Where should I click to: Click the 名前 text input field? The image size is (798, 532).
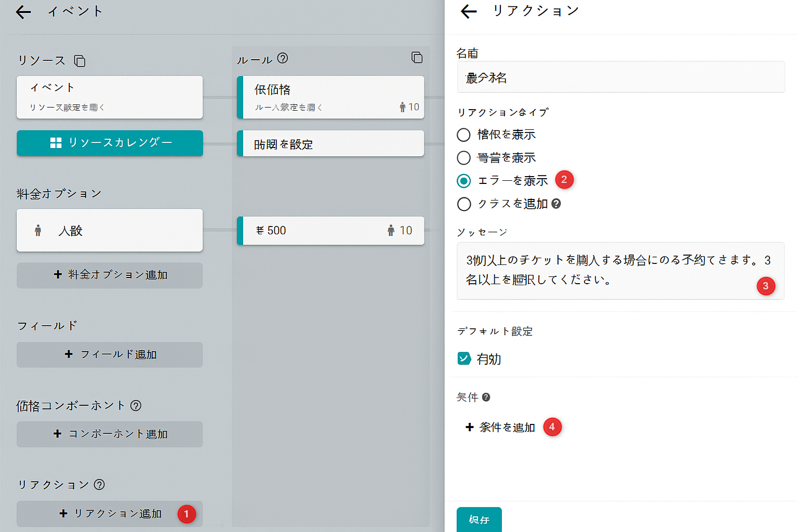pos(620,77)
